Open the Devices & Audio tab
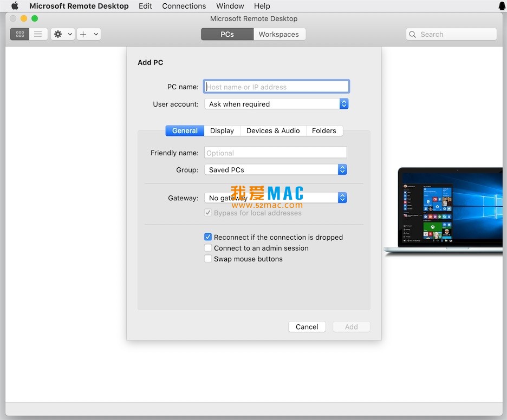Image resolution: width=507 pixels, height=420 pixels. [x=273, y=130]
